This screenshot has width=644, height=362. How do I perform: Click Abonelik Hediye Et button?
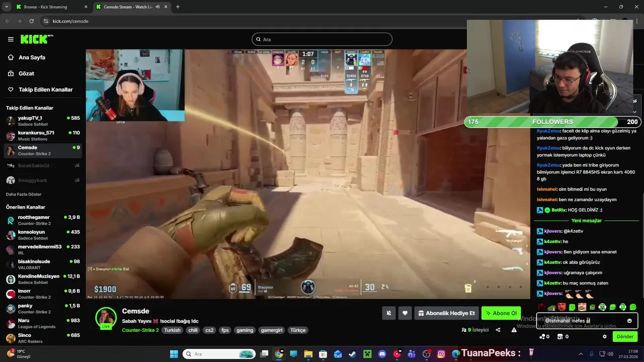coord(446,313)
